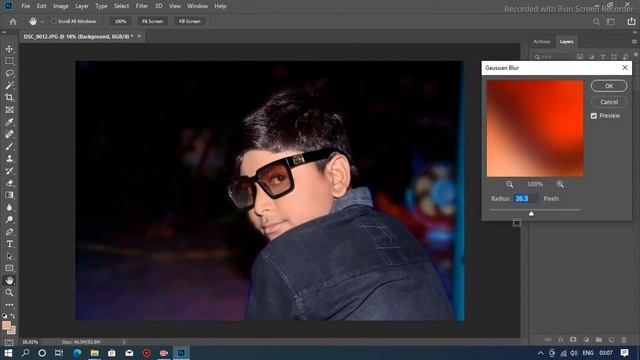Delete layer with trash icon
Screen dimensions: 640x360
[x=624, y=340]
